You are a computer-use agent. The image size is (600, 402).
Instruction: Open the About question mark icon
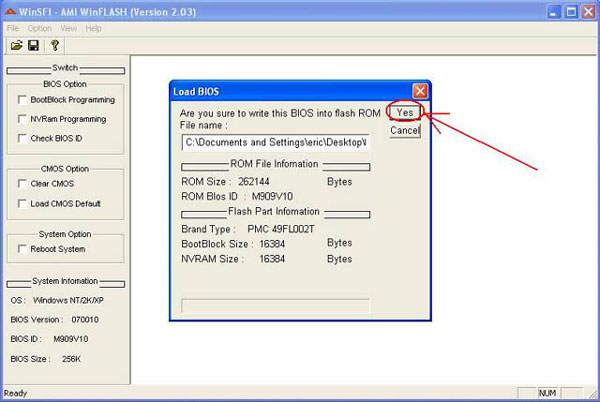click(x=55, y=46)
